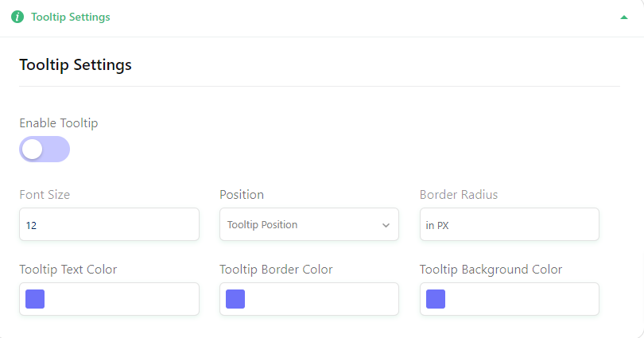Click the green Tooltip Settings accordion title

click(x=71, y=17)
